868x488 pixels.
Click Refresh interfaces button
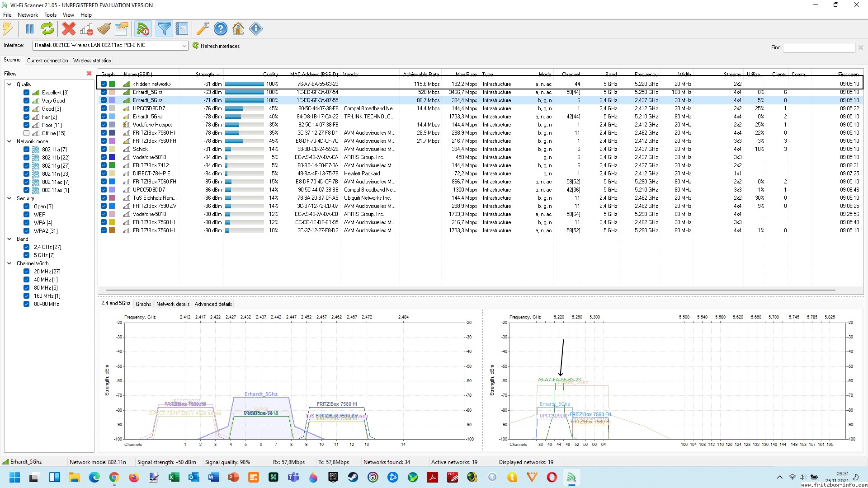pyautogui.click(x=216, y=46)
